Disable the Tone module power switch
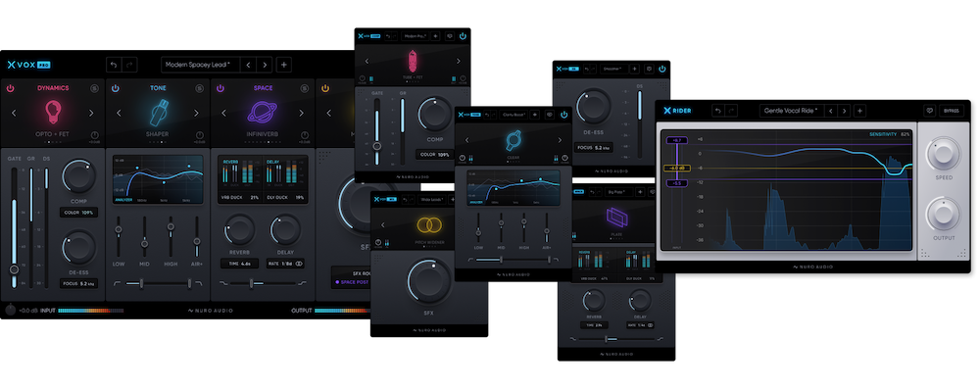This screenshot has width=980, height=389. (115, 88)
